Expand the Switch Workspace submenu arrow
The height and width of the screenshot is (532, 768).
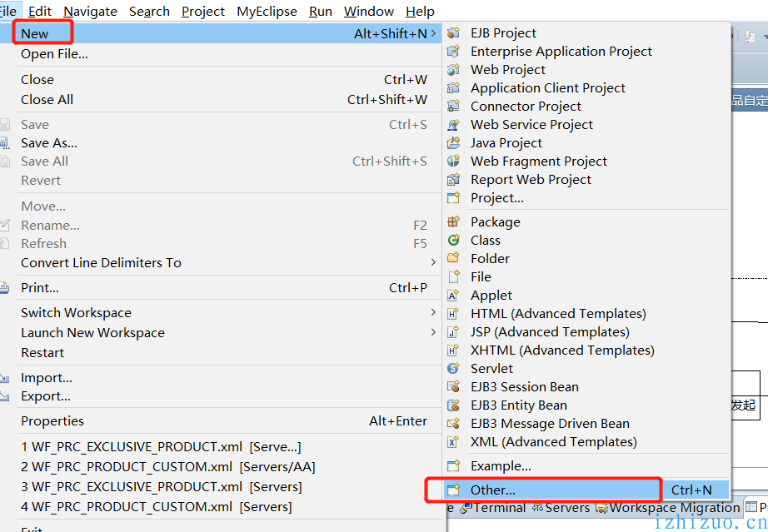pyautogui.click(x=433, y=312)
